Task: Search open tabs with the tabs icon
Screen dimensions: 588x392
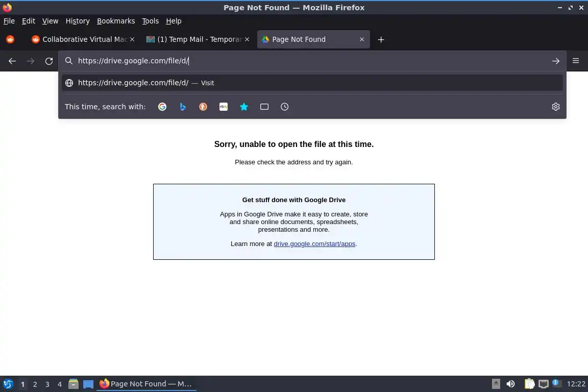Action: [x=264, y=107]
